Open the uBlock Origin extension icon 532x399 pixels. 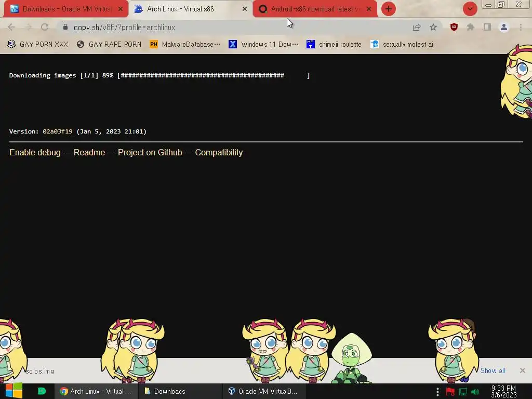pos(454,27)
